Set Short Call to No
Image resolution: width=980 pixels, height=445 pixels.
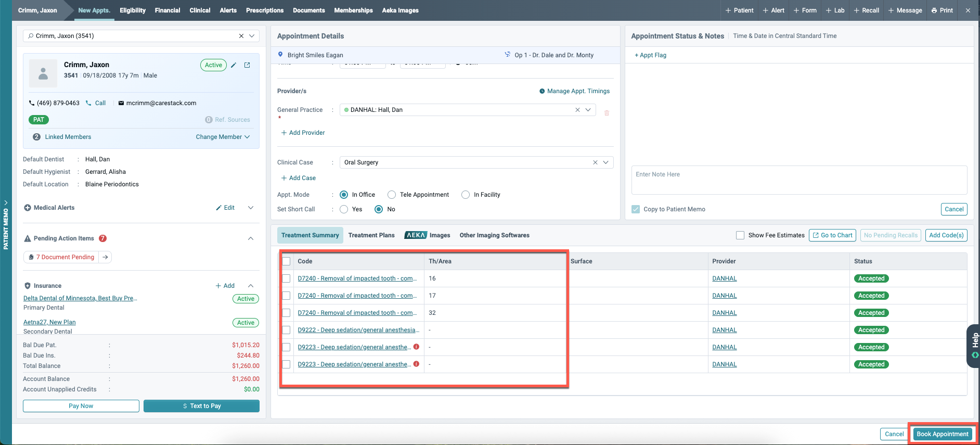point(379,209)
